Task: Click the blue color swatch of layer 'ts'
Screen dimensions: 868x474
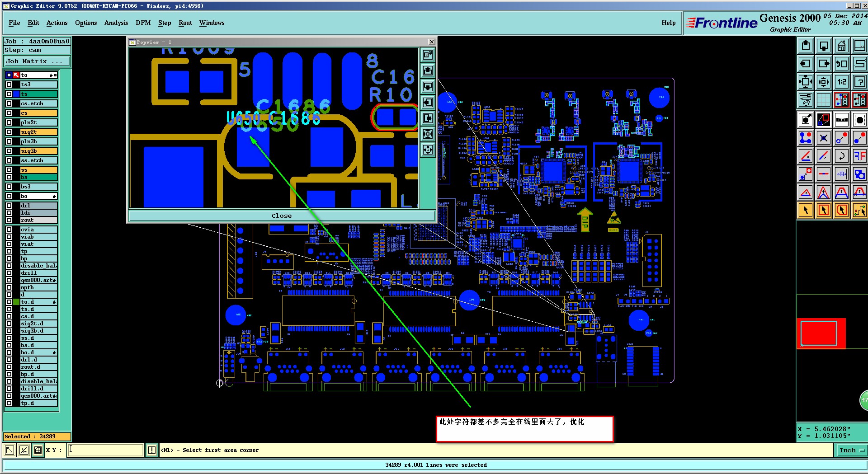Action: (x=16, y=94)
